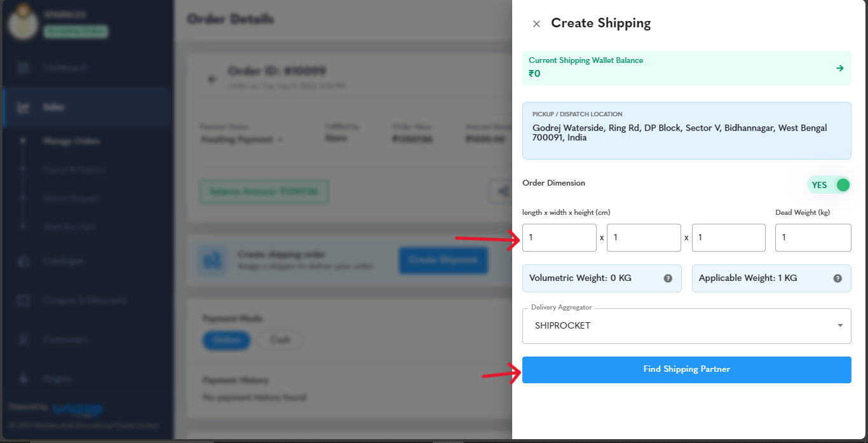
Task: Click the share icon on order page
Action: click(502, 191)
